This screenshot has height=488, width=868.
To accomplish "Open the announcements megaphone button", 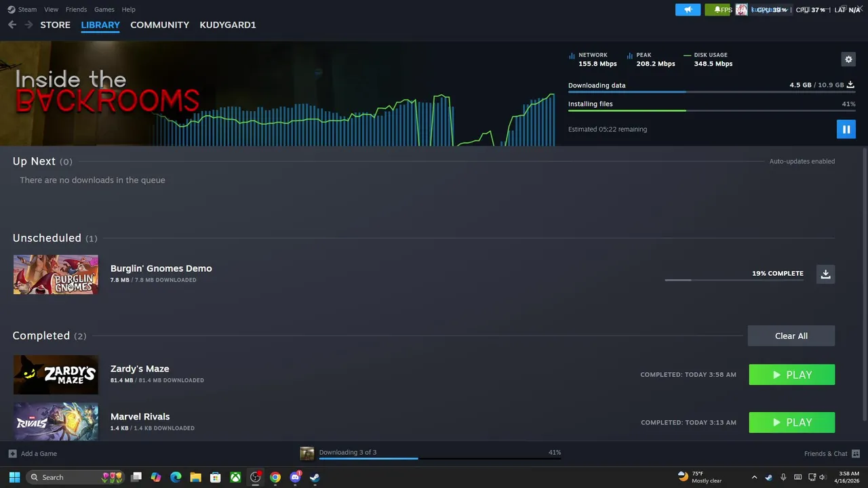I will click(x=688, y=9).
